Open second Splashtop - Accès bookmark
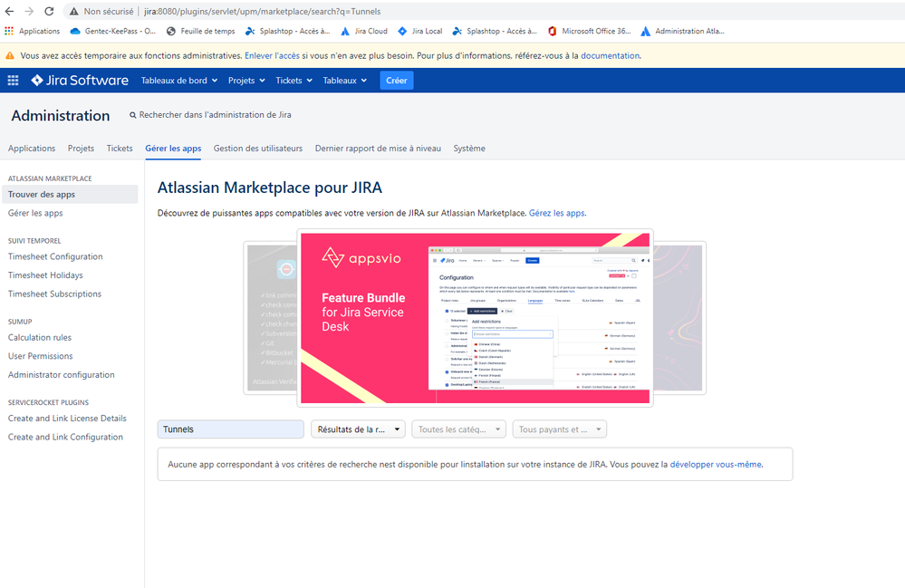 495,31
